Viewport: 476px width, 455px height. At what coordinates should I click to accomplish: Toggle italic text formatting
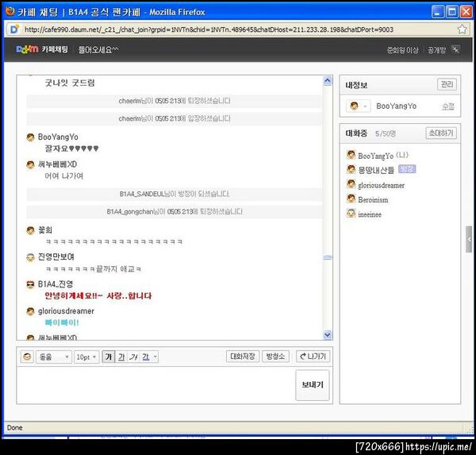[133, 357]
